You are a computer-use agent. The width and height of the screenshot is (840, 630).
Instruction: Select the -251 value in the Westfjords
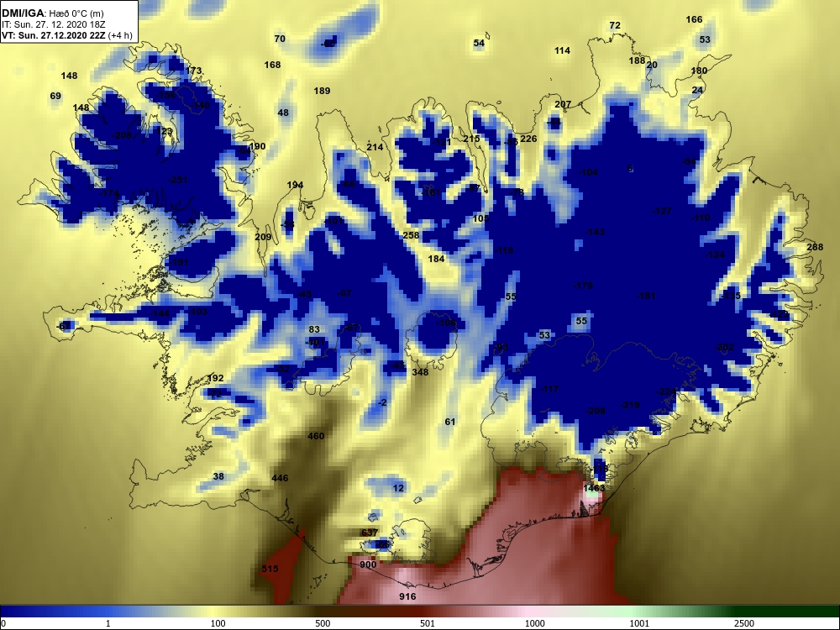[177, 180]
